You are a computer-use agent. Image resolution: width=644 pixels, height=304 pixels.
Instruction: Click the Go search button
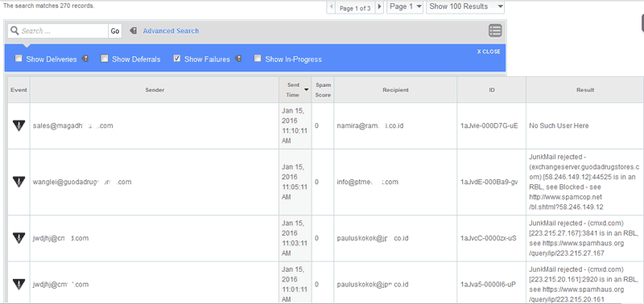click(115, 31)
